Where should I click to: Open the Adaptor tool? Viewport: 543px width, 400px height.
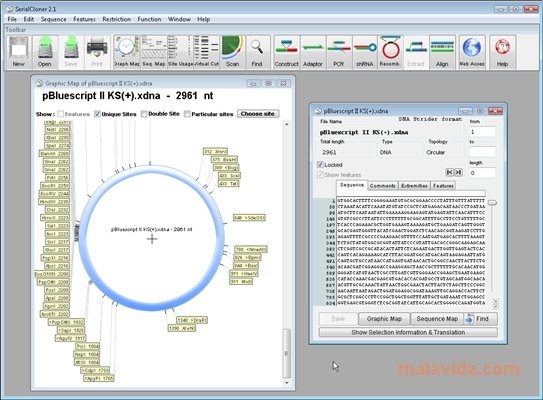tap(313, 52)
